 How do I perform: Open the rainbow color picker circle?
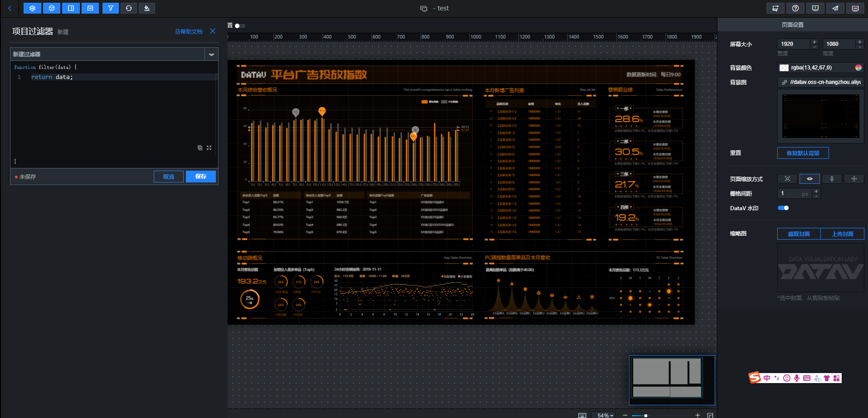pos(858,68)
